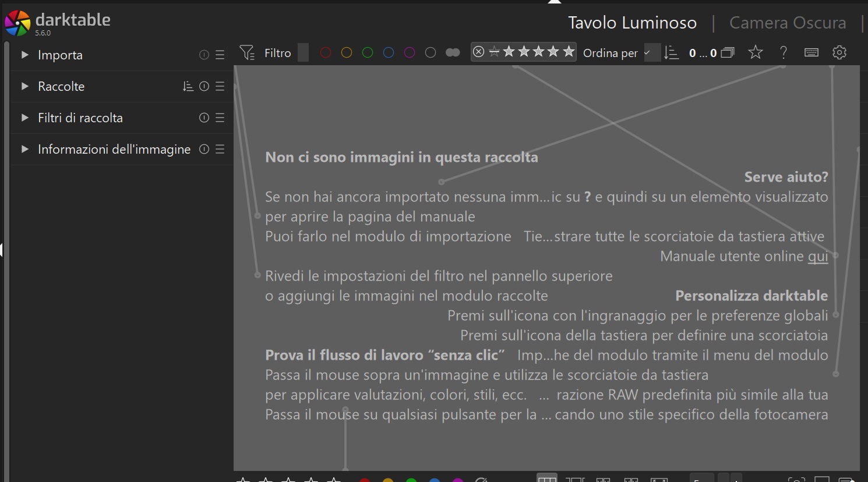Click the Raccolte sort order icon
The height and width of the screenshot is (482, 868).
(x=188, y=86)
